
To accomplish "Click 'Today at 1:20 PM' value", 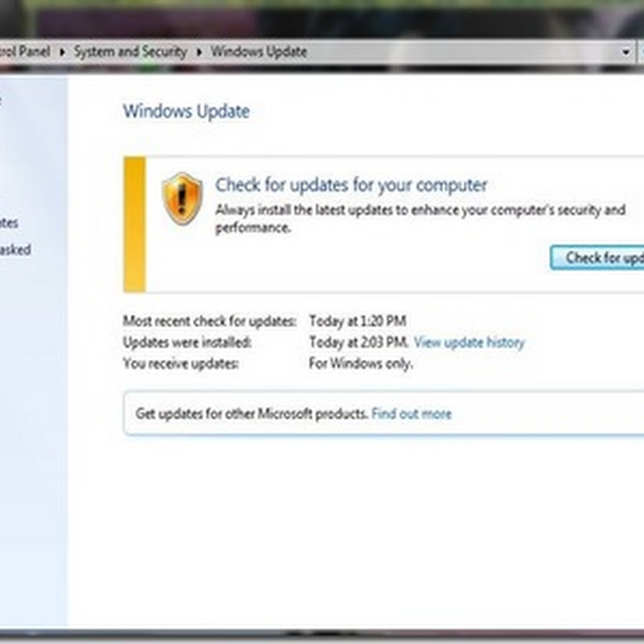I will [x=357, y=320].
